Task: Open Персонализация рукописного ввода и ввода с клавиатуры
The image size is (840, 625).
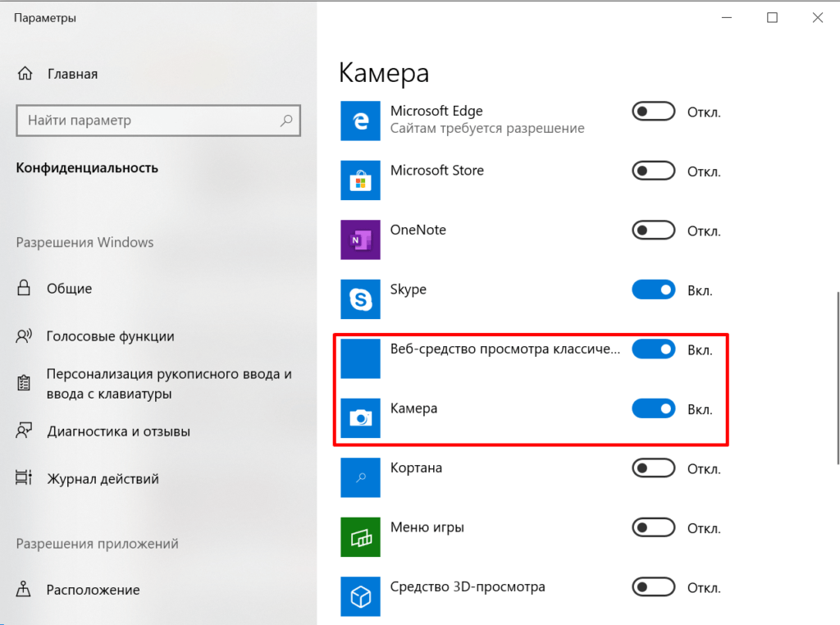Action: 169,384
